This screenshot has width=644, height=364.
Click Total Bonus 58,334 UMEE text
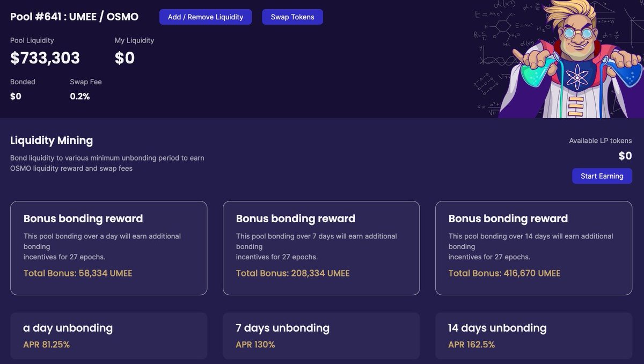[77, 273]
